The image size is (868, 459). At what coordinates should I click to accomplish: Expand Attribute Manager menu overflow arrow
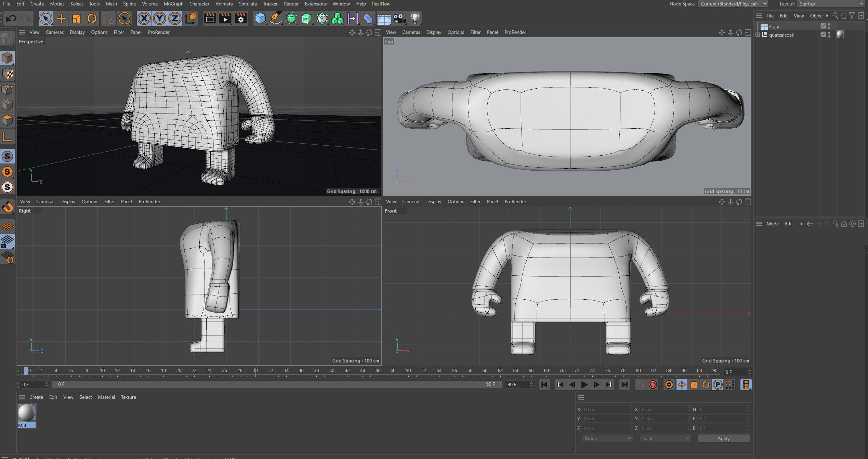801,224
